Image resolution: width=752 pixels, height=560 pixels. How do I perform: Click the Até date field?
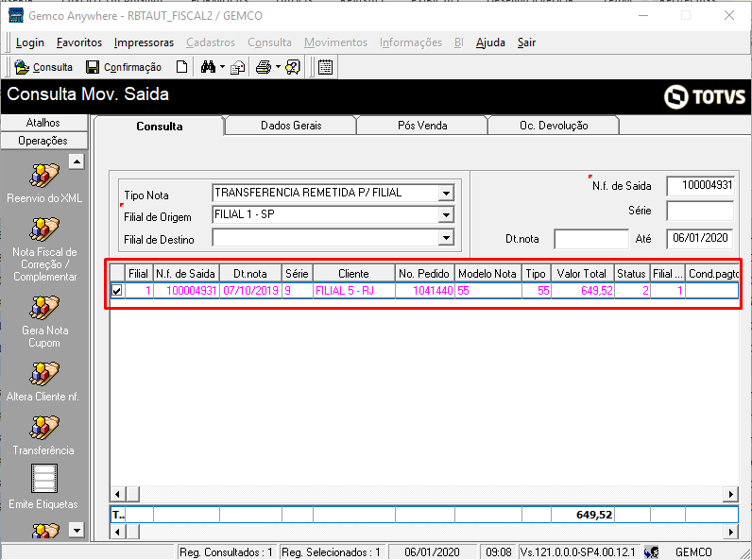coord(700,238)
